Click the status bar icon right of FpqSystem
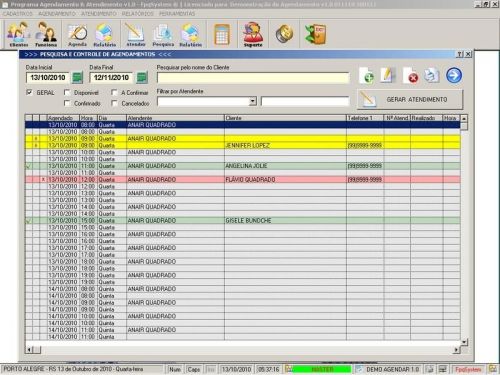500x375 pixels. 492,369
